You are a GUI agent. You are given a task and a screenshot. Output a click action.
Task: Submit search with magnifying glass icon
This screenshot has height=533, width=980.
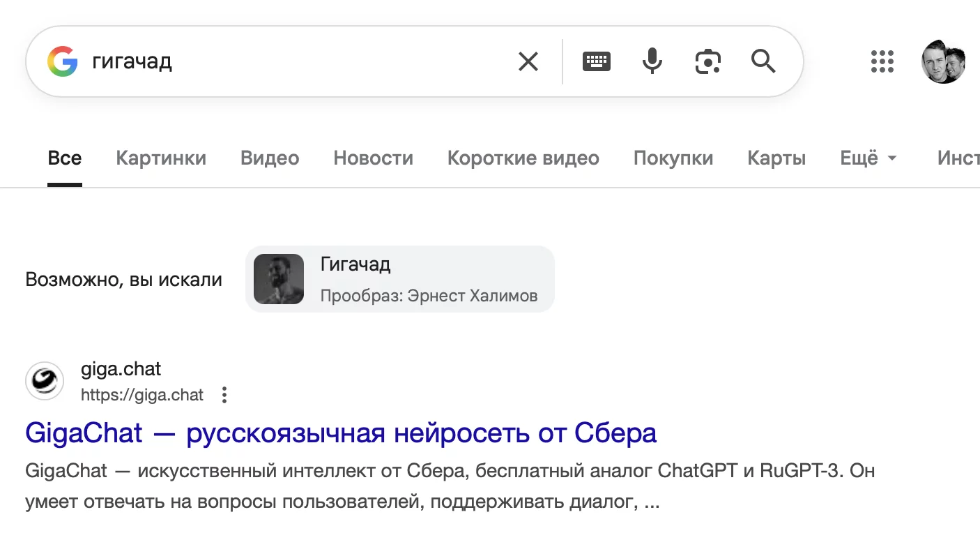pos(763,62)
